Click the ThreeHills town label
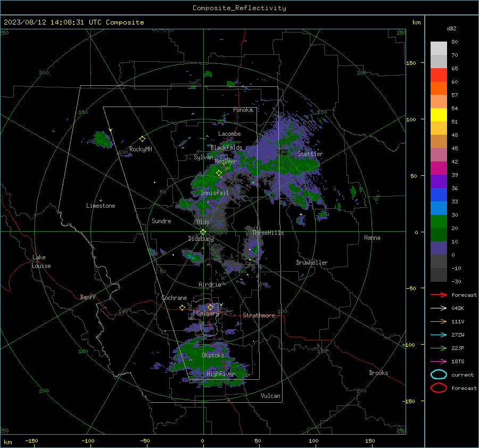The width and height of the screenshot is (479, 448). pyautogui.click(x=268, y=233)
